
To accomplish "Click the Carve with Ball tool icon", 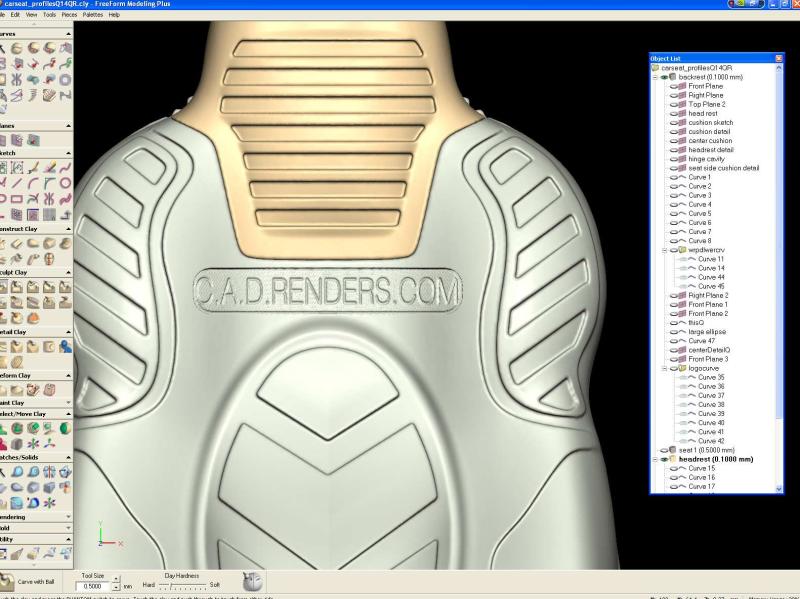I will coord(7,582).
